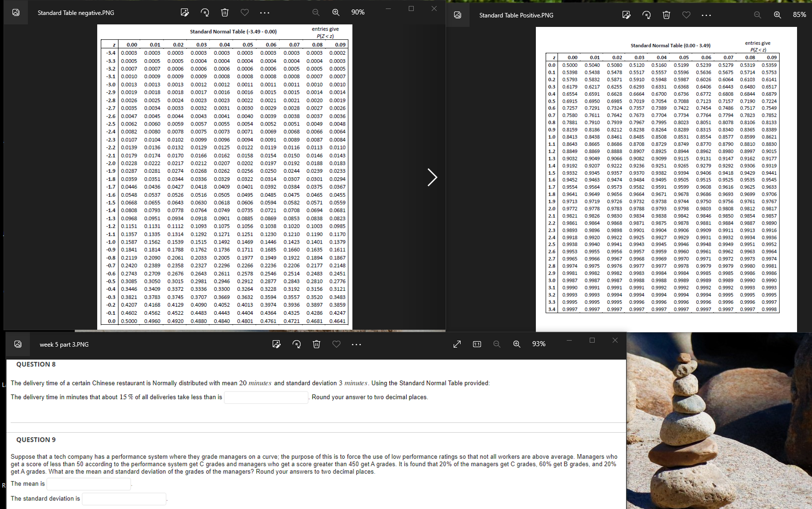Maximize the Standard Table negative window
Viewport: 812px width, 509px height.
[x=411, y=8]
